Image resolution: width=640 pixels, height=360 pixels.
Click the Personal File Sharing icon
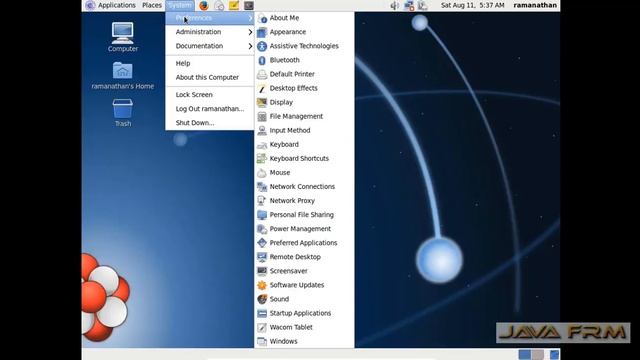pyautogui.click(x=262, y=215)
